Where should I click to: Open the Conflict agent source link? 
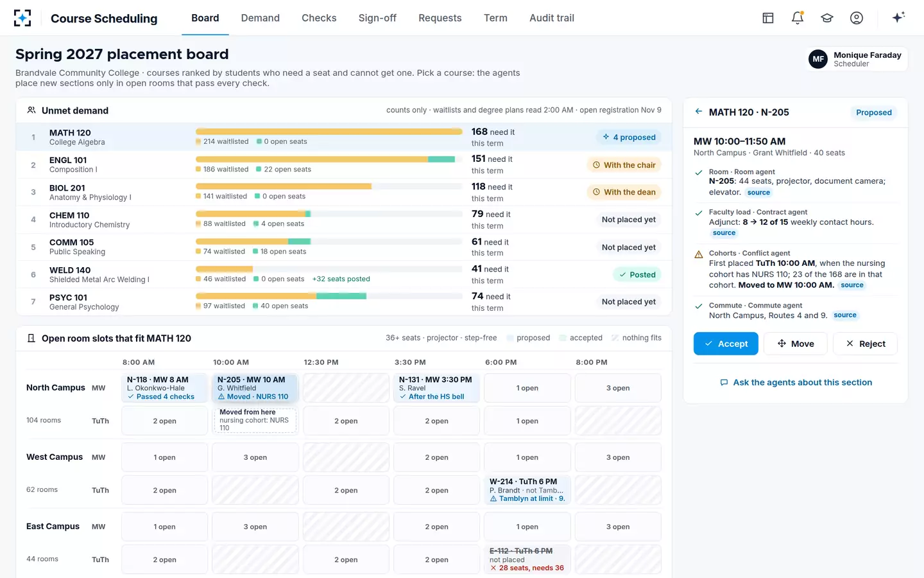coord(852,285)
